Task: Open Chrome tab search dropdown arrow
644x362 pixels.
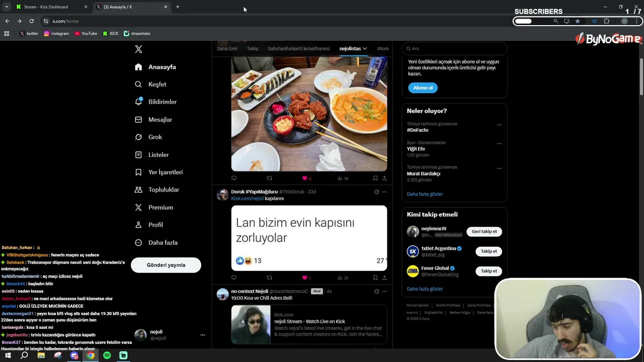Action: pyautogui.click(x=7, y=7)
